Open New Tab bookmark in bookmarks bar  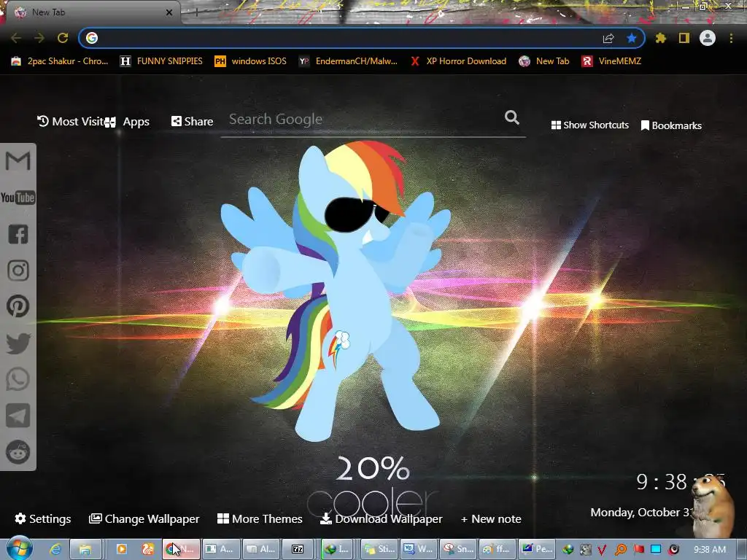[x=544, y=61]
